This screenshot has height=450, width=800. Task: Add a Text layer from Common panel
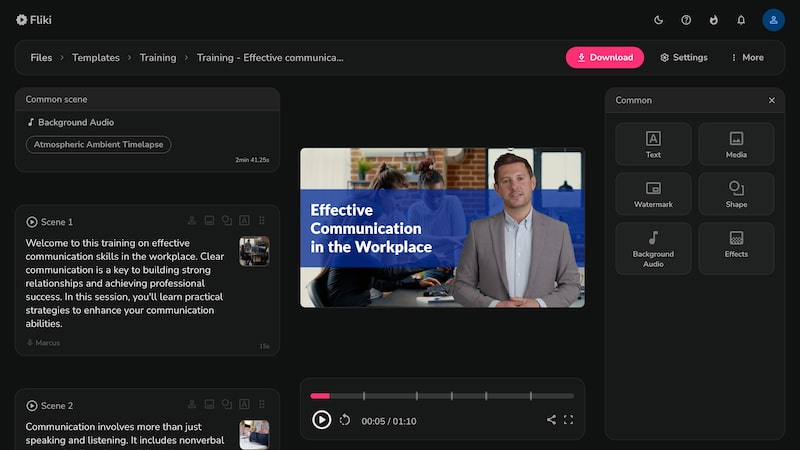pyautogui.click(x=653, y=144)
